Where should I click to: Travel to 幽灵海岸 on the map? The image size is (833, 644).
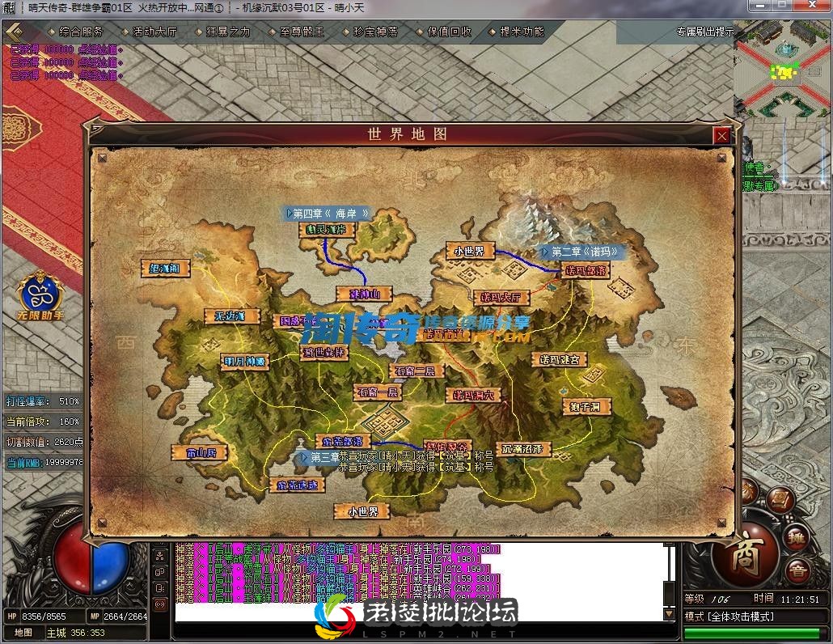(x=326, y=230)
